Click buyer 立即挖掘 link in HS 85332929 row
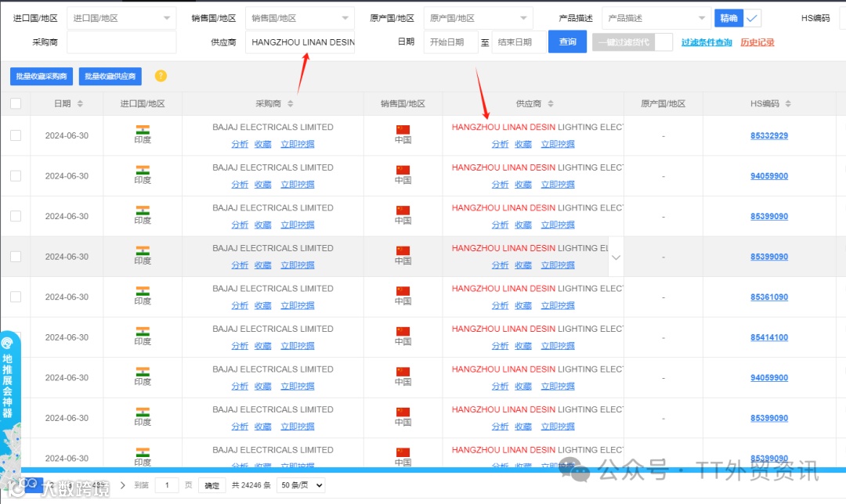 pyautogui.click(x=298, y=144)
